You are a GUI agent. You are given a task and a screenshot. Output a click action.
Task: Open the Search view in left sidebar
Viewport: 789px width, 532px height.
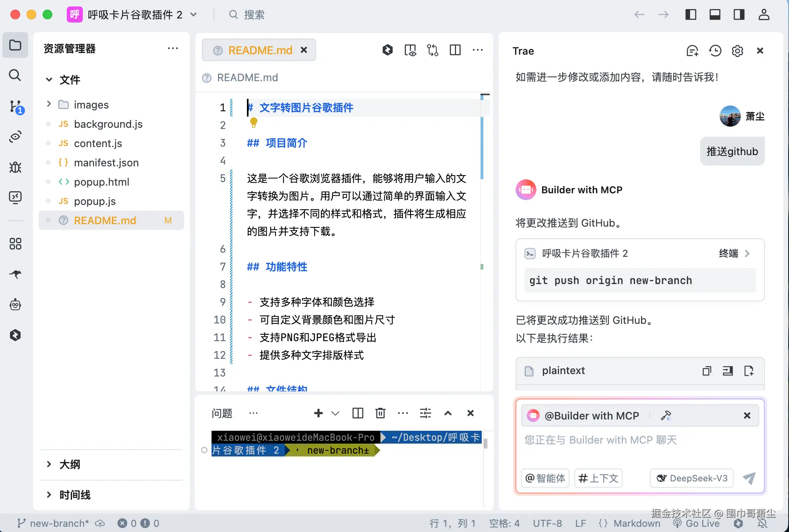pyautogui.click(x=15, y=75)
